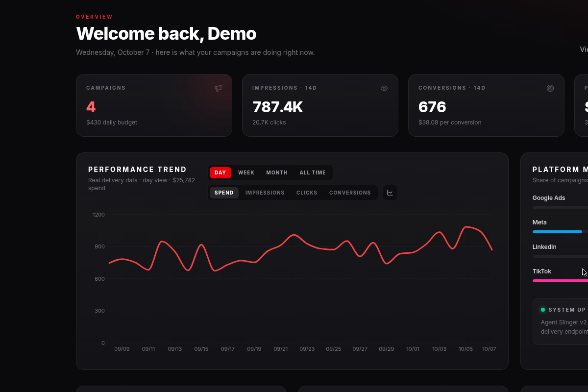The width and height of the screenshot is (588, 392).
Task: Click the OVERVIEW label
Action: pos(95,17)
